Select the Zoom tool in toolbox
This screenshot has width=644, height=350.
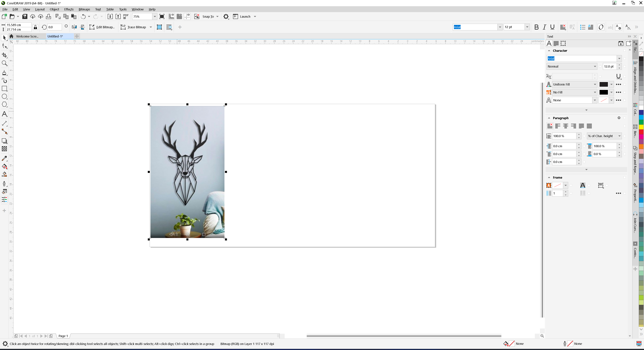click(x=4, y=63)
